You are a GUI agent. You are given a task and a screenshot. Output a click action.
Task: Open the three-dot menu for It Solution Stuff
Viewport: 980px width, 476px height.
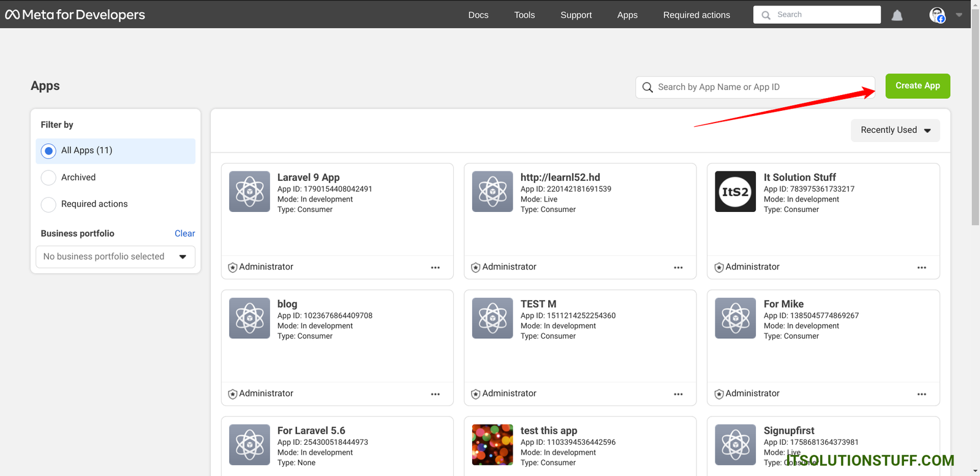pos(921,267)
